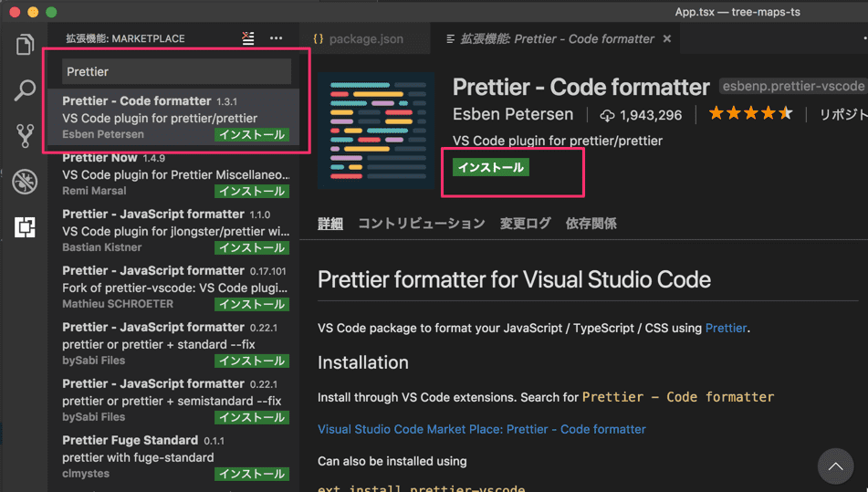Select the Mathieu SCHROETER list entry
This screenshot has height=492, width=868.
click(173, 288)
